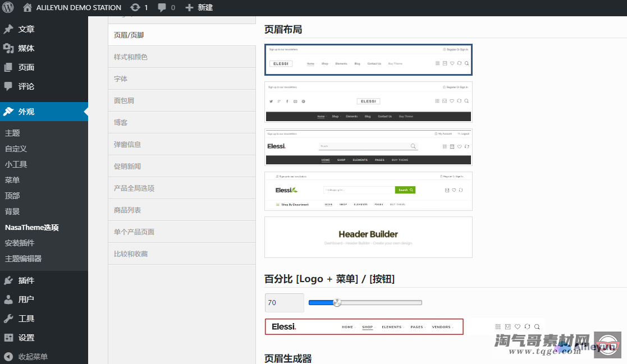Screen dimensions: 627x364
Task: Open the site home icon
Action: (28, 8)
